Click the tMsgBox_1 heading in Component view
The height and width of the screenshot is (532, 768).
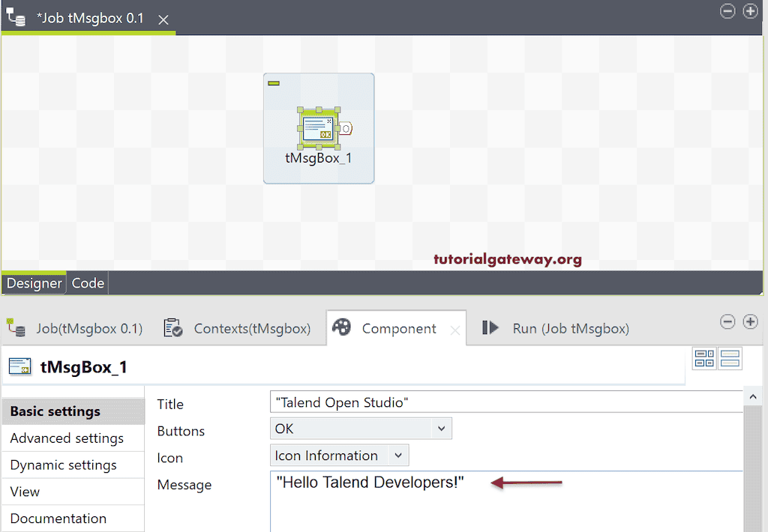84,366
